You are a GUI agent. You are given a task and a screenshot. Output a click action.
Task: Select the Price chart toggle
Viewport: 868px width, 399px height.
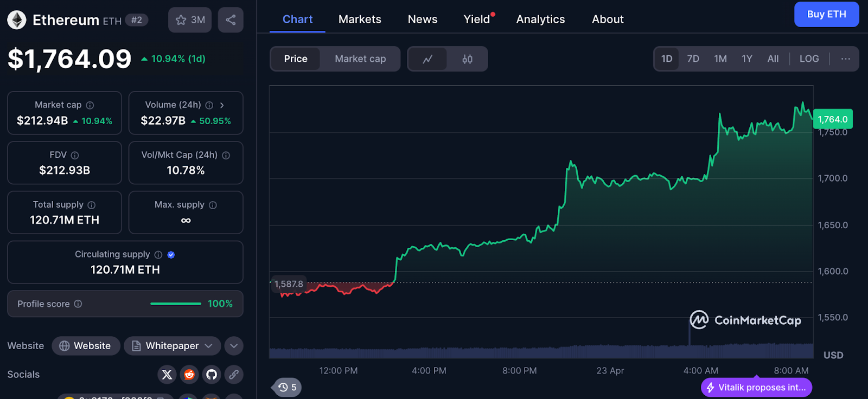pos(296,59)
